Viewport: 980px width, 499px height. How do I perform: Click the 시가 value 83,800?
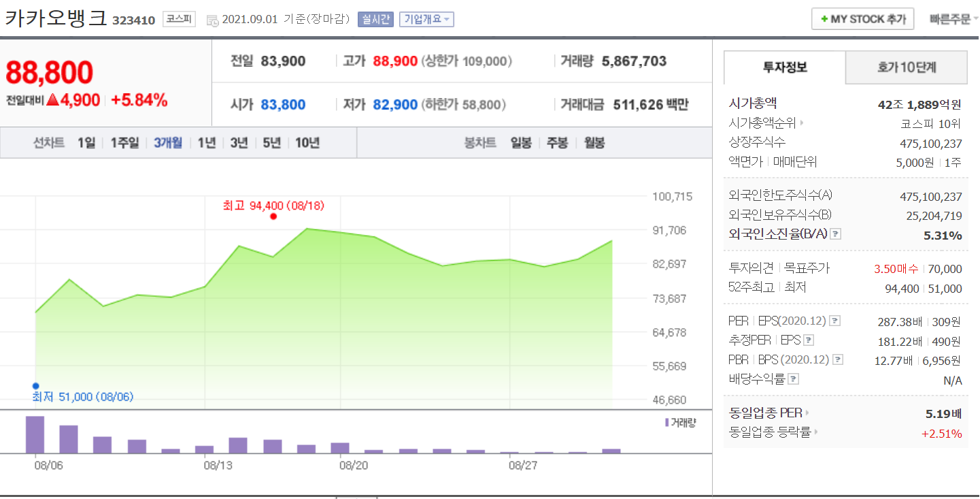point(283,105)
